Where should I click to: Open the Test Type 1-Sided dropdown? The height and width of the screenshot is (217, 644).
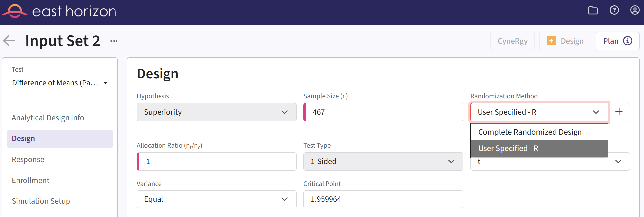pos(383,161)
